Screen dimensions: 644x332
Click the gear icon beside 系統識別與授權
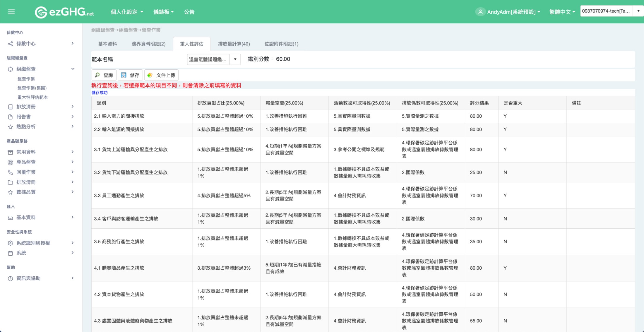(10, 243)
